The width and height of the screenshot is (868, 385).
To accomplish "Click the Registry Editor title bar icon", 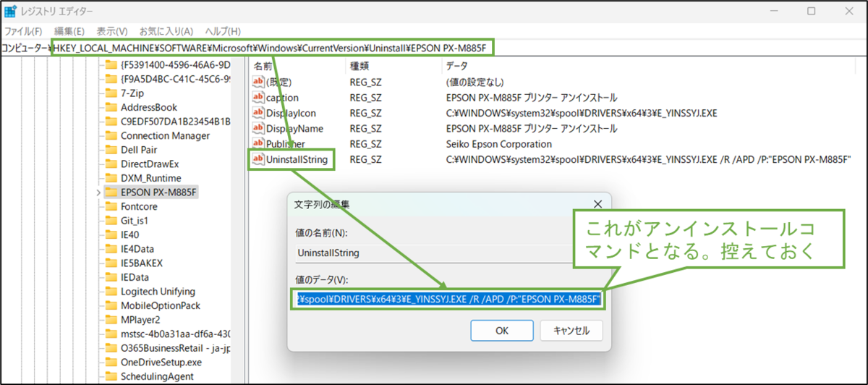I will (x=11, y=11).
